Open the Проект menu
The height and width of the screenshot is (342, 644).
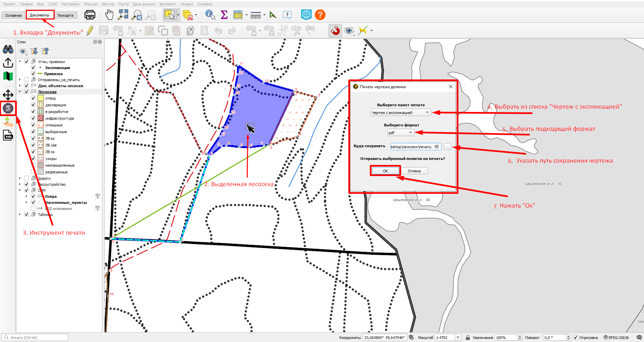[x=9, y=4]
